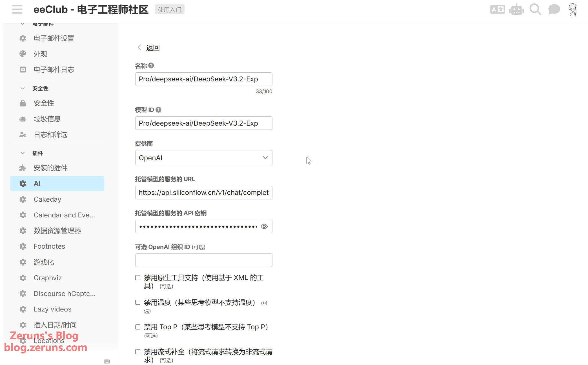The height and width of the screenshot is (365, 588).
Task: Tick the 禁用 Top P checkbox
Action: coord(138,327)
